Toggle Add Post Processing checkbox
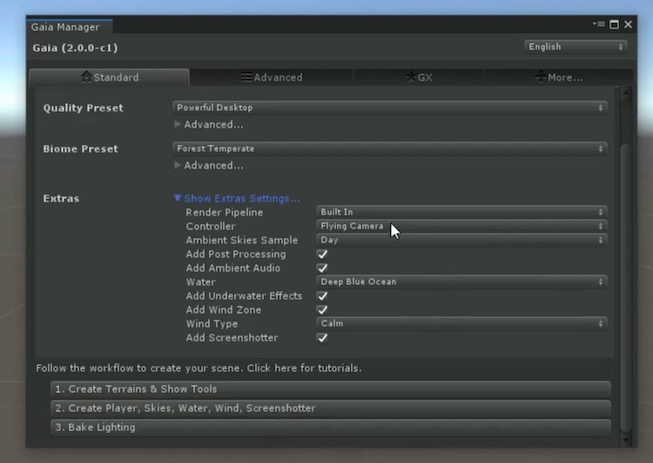The height and width of the screenshot is (463, 653). pos(322,254)
